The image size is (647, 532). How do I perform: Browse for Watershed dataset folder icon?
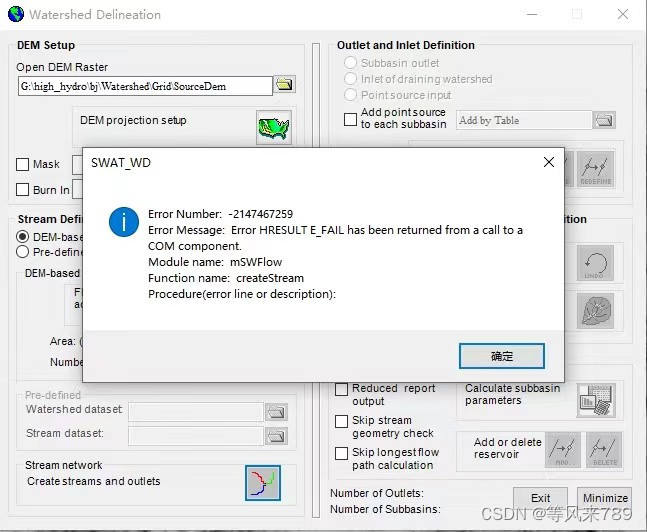pos(276,412)
